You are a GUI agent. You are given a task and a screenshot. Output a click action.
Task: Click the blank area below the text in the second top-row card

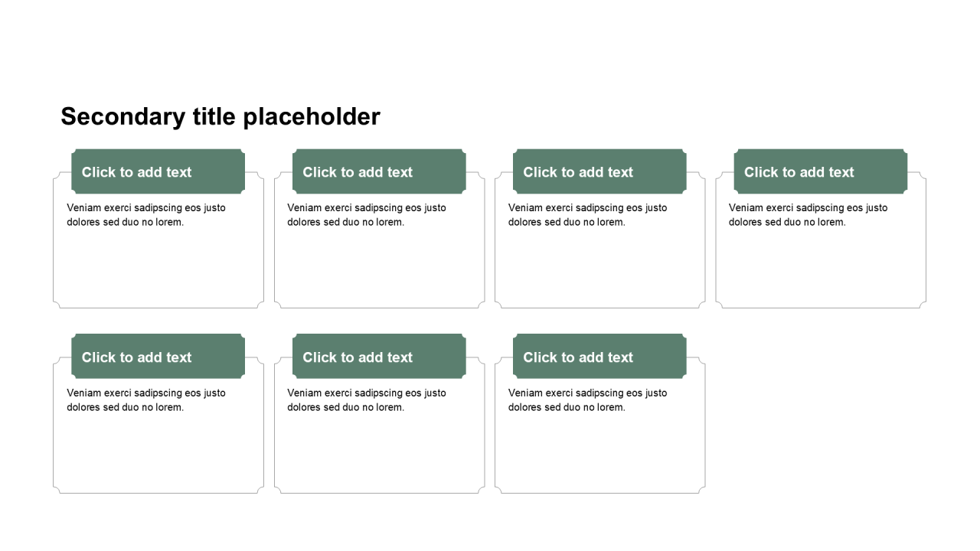pos(379,268)
